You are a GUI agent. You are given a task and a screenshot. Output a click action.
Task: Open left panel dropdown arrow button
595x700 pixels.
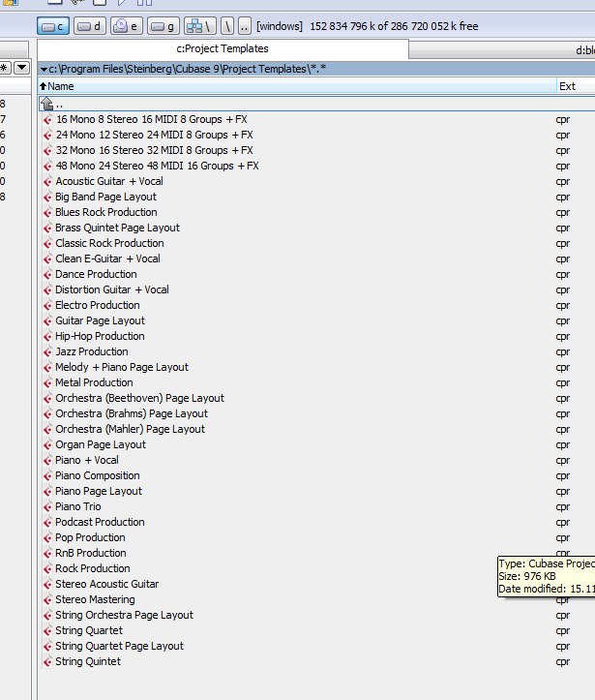(22, 68)
